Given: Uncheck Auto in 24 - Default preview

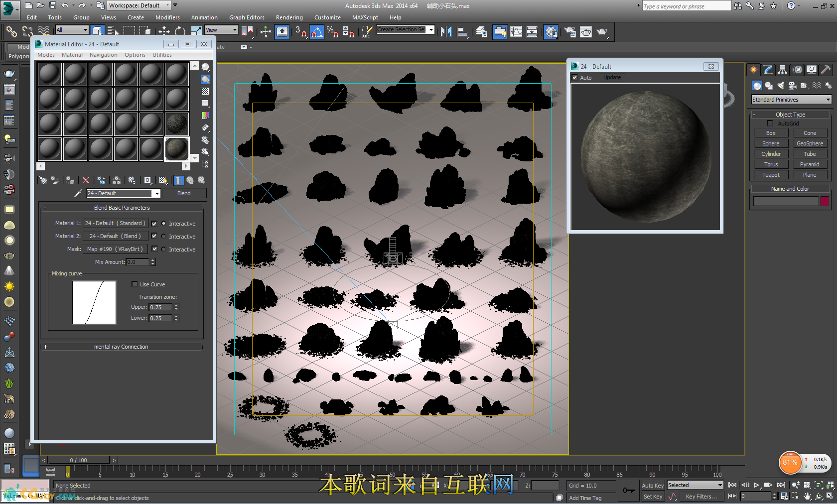Looking at the screenshot, I should click(x=575, y=78).
